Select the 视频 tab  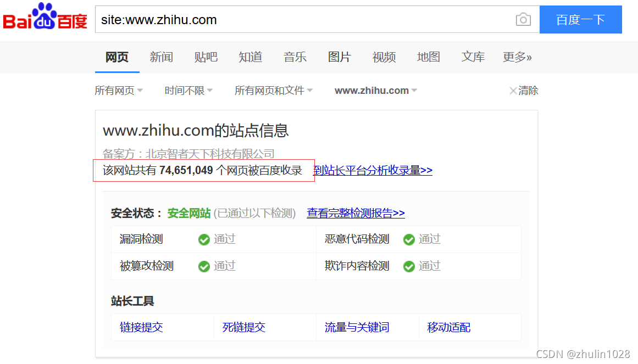click(384, 57)
